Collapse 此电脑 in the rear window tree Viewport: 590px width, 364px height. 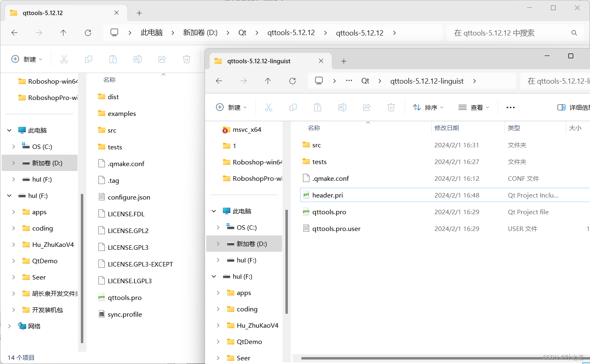(x=9, y=130)
